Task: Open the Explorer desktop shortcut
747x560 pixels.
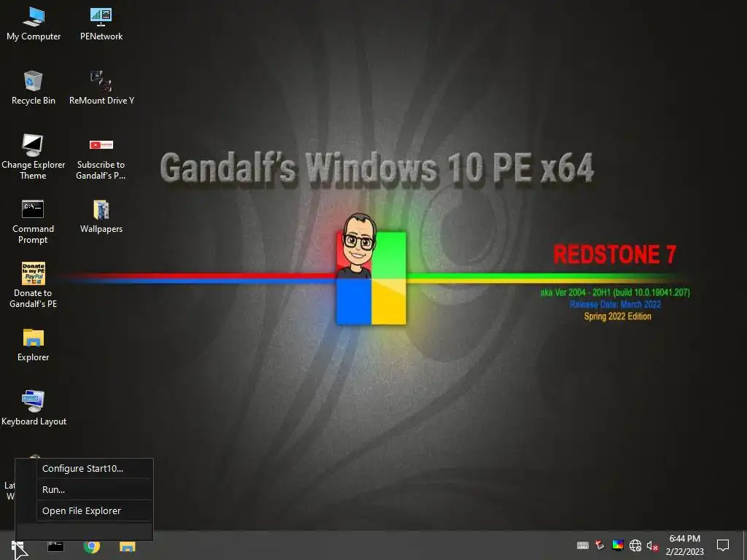Action: point(33,345)
